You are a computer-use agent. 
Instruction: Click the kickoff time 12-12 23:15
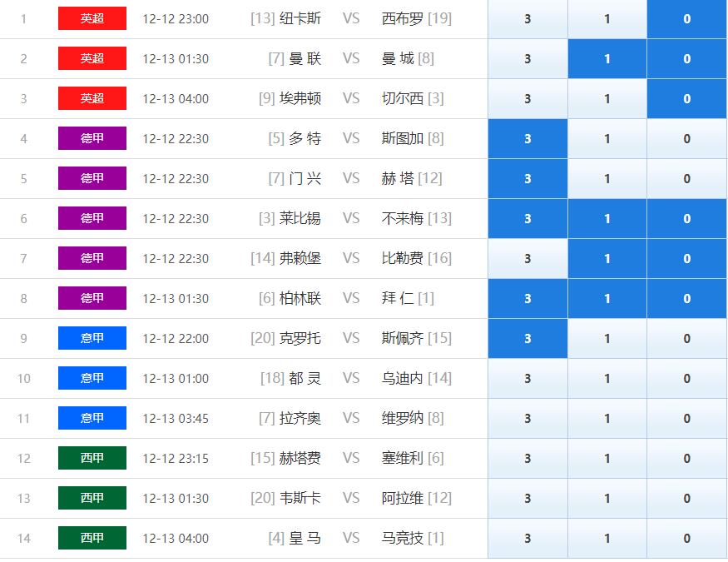(x=176, y=459)
